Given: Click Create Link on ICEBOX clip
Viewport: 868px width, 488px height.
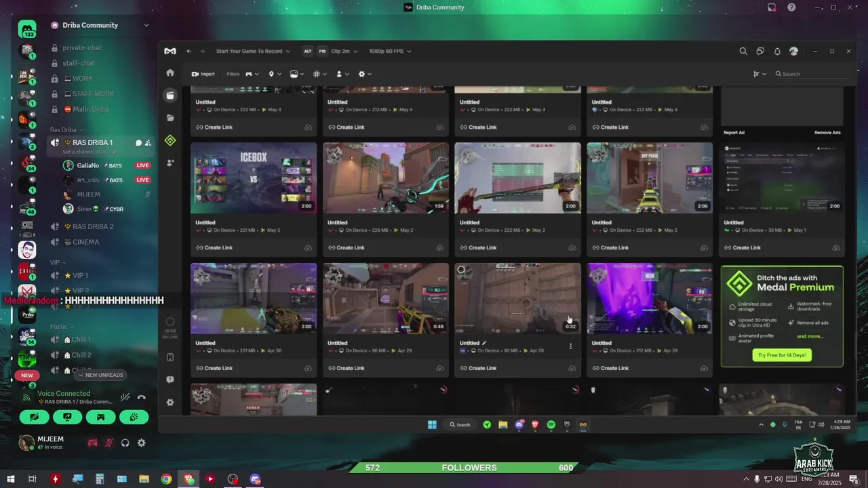Looking at the screenshot, I should coord(214,248).
